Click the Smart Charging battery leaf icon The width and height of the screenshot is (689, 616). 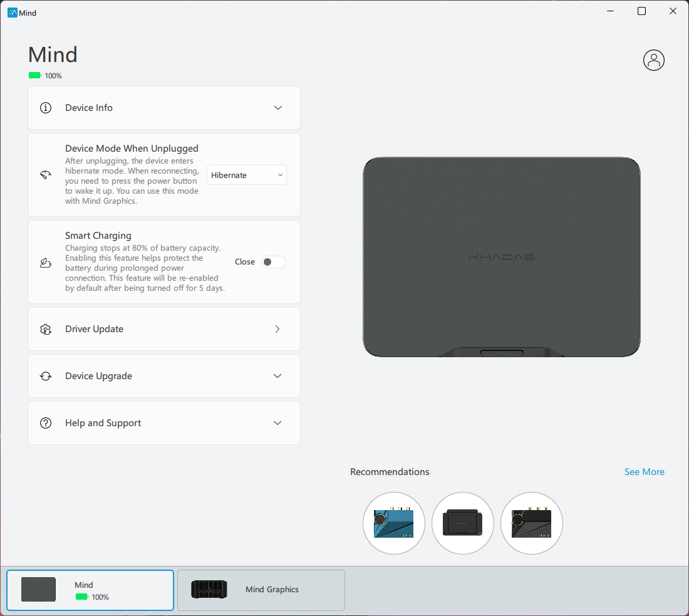tap(46, 263)
